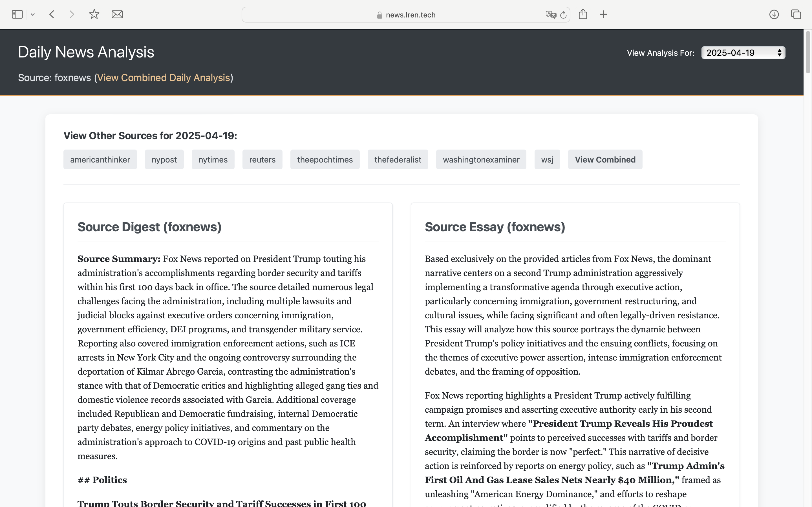
Task: Select the washingtonexaminer source
Action: pyautogui.click(x=481, y=160)
